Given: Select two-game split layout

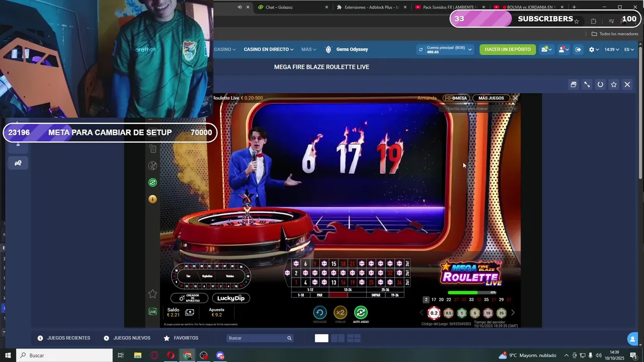Looking at the screenshot, I should click(x=338, y=338).
